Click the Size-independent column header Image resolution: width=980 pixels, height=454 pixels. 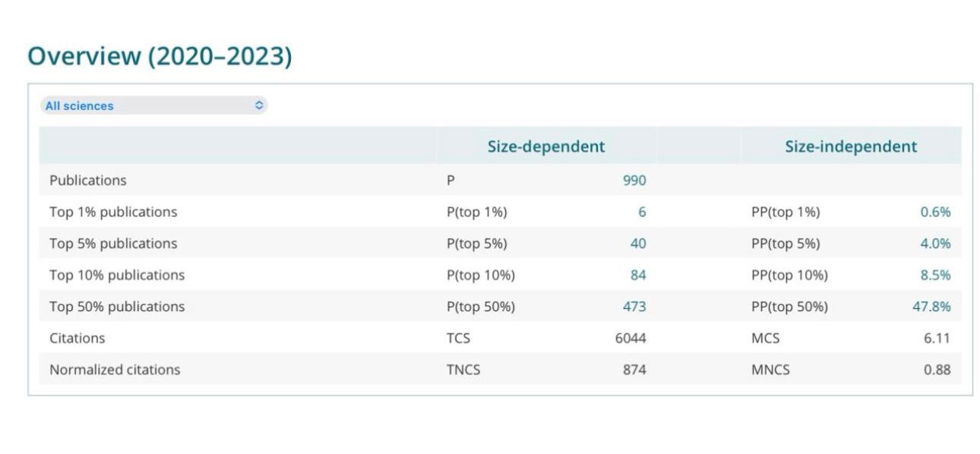pos(851,147)
